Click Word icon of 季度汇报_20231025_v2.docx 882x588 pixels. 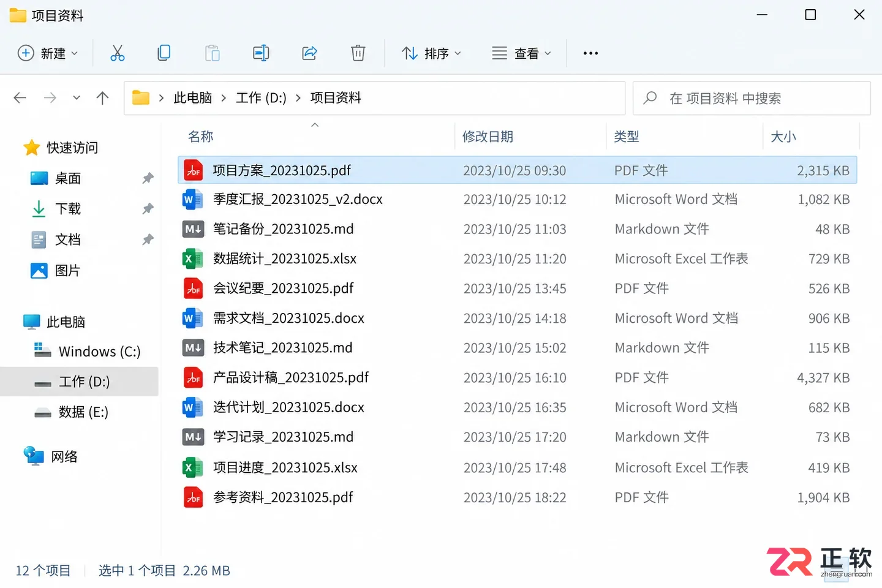click(193, 199)
